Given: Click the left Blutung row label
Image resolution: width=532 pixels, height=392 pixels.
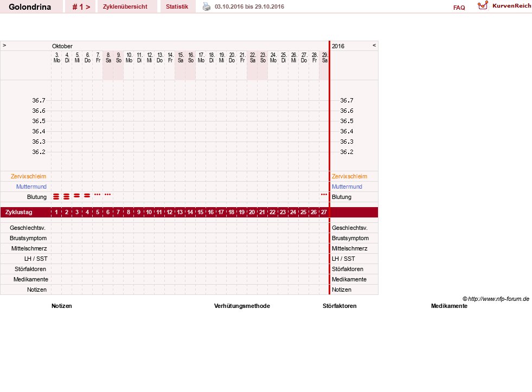Looking at the screenshot, I should [37, 197].
